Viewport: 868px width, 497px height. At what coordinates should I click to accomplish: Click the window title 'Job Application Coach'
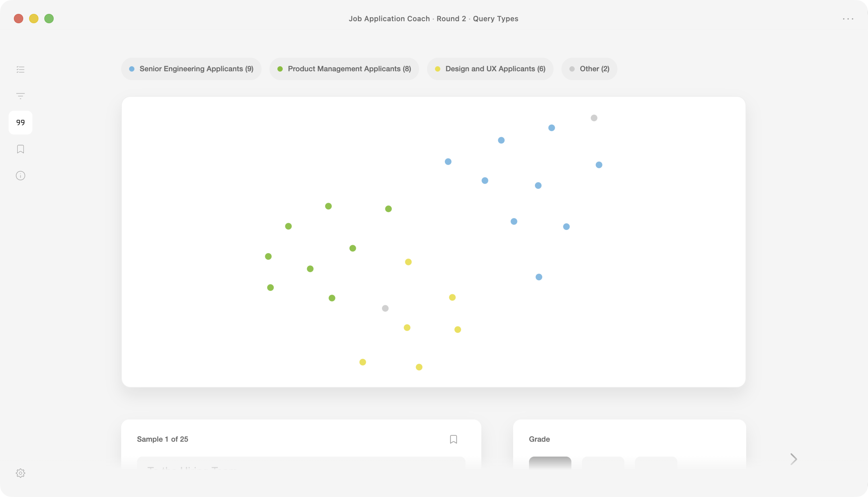pos(389,19)
